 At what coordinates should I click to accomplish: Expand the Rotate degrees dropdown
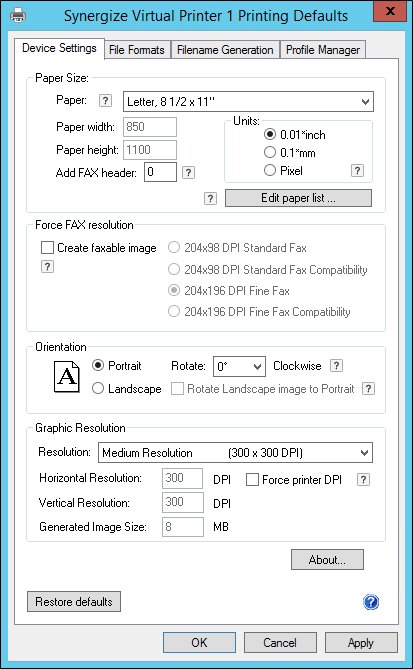tap(239, 366)
